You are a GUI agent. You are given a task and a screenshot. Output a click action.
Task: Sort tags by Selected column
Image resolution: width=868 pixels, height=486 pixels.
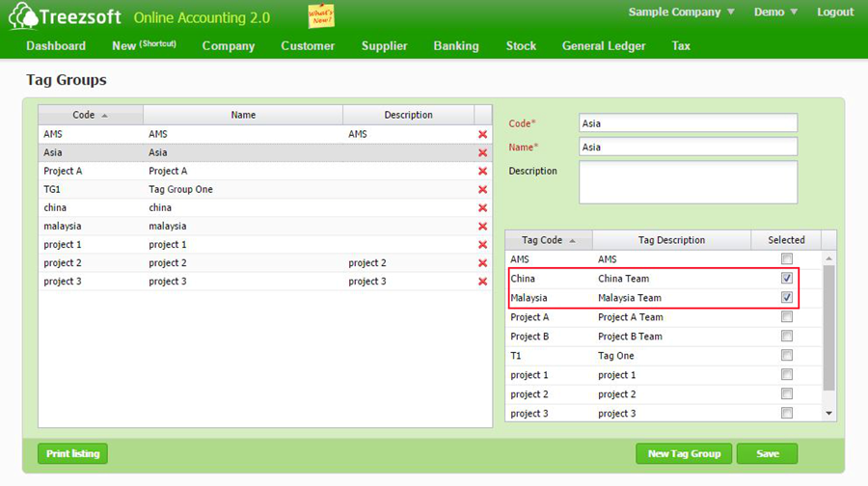coord(786,240)
